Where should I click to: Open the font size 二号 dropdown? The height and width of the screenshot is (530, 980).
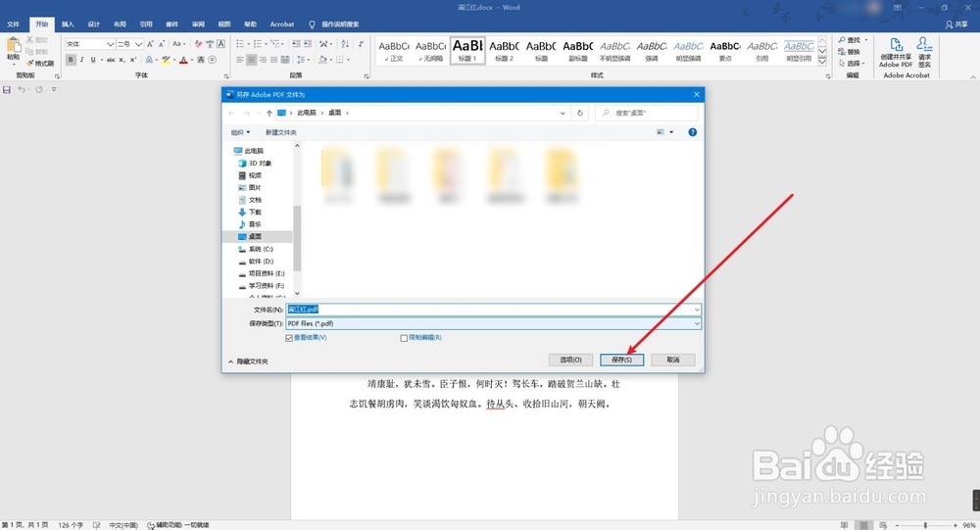(139, 44)
